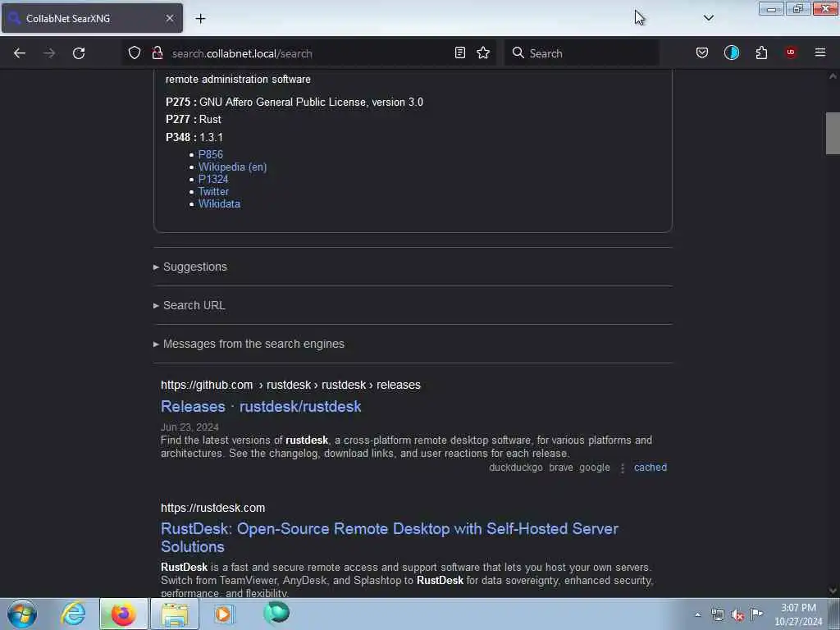Open the list all tabs chevron
Image resolution: width=840 pixels, height=630 pixels.
(x=708, y=18)
